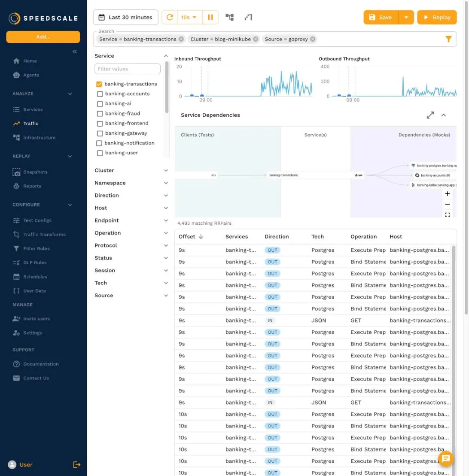
Task: Go to Services in sidebar
Action: point(33,109)
